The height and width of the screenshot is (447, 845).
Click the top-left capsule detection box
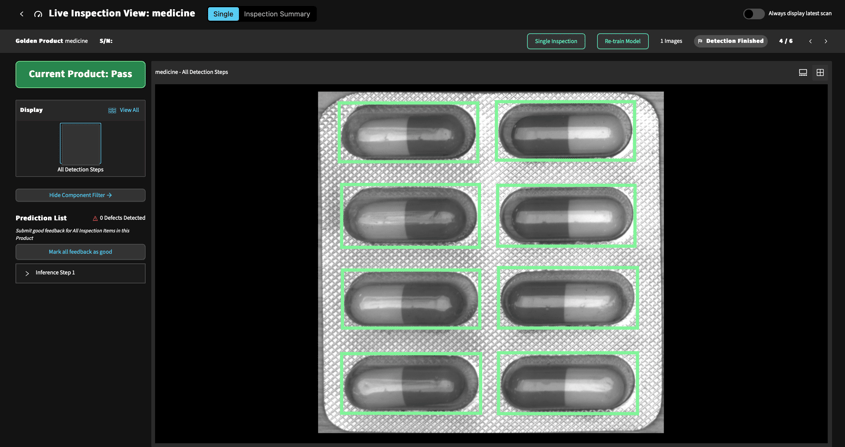[x=408, y=131]
